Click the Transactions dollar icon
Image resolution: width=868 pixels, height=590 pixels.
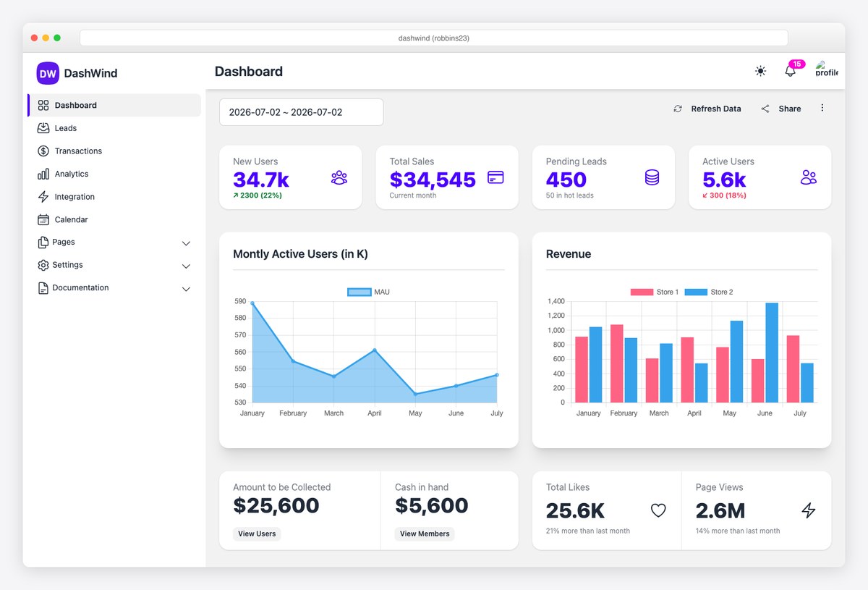click(x=43, y=151)
